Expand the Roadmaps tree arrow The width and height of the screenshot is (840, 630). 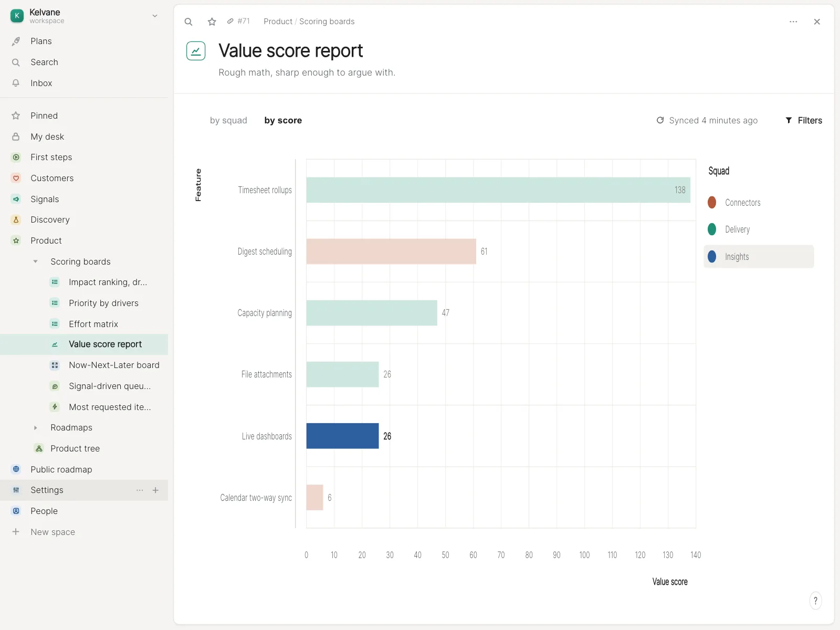35,428
